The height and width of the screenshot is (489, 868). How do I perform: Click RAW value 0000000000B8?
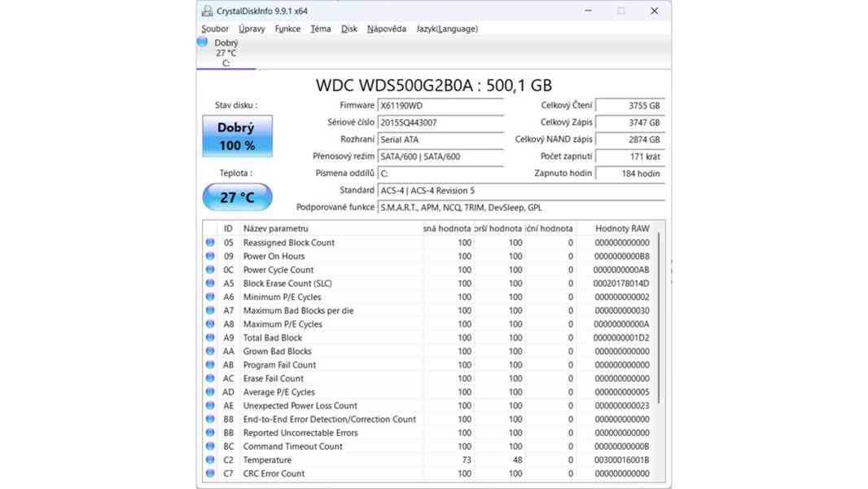[621, 256]
